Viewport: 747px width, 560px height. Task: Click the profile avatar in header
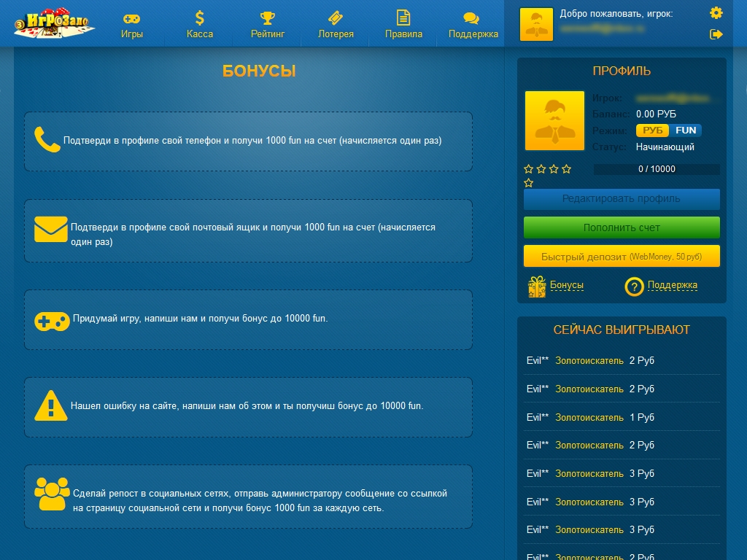(x=536, y=25)
